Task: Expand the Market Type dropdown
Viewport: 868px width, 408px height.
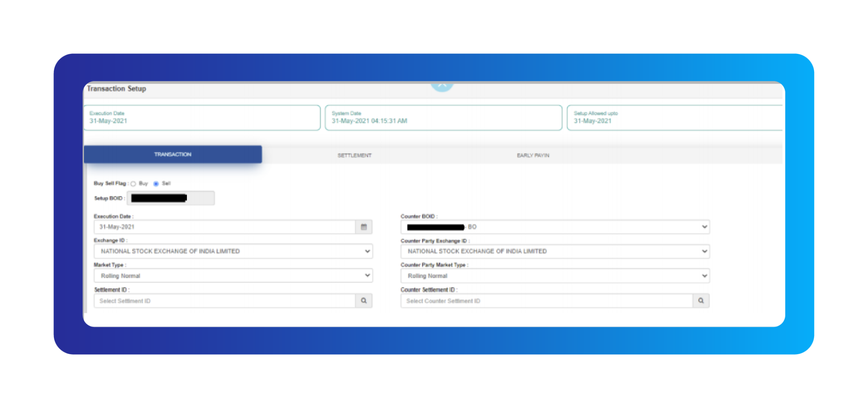Action: [x=233, y=276]
